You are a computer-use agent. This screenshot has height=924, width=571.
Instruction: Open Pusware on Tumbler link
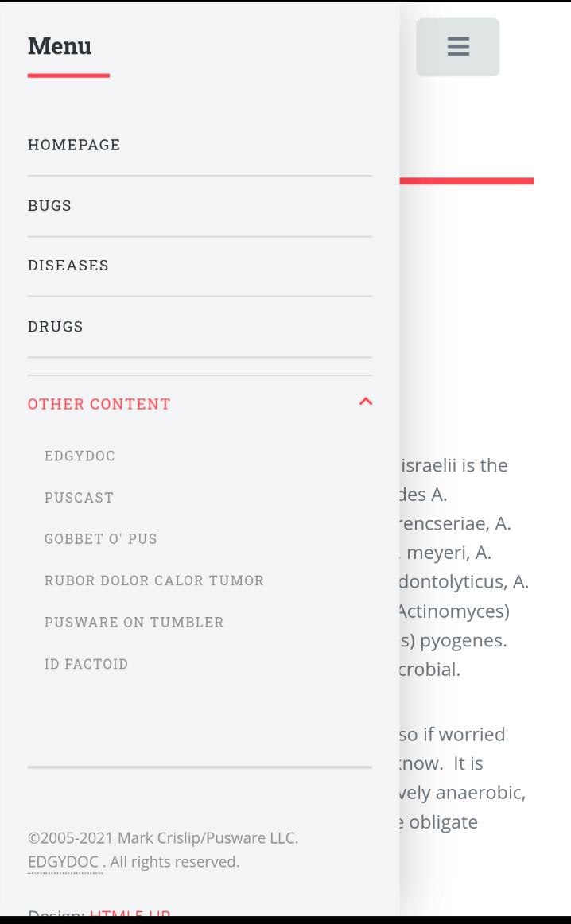click(134, 622)
